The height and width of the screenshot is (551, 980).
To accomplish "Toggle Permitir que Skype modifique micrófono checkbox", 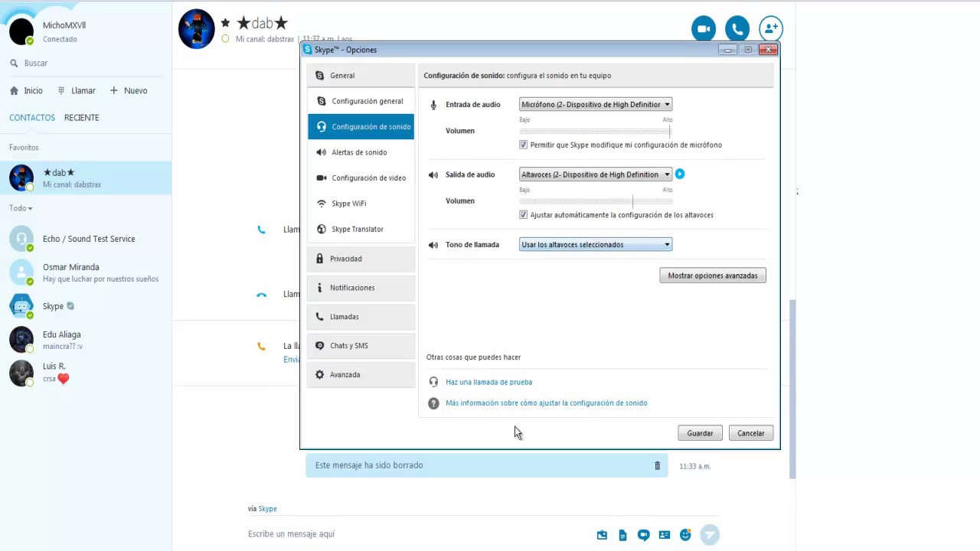I will (524, 145).
